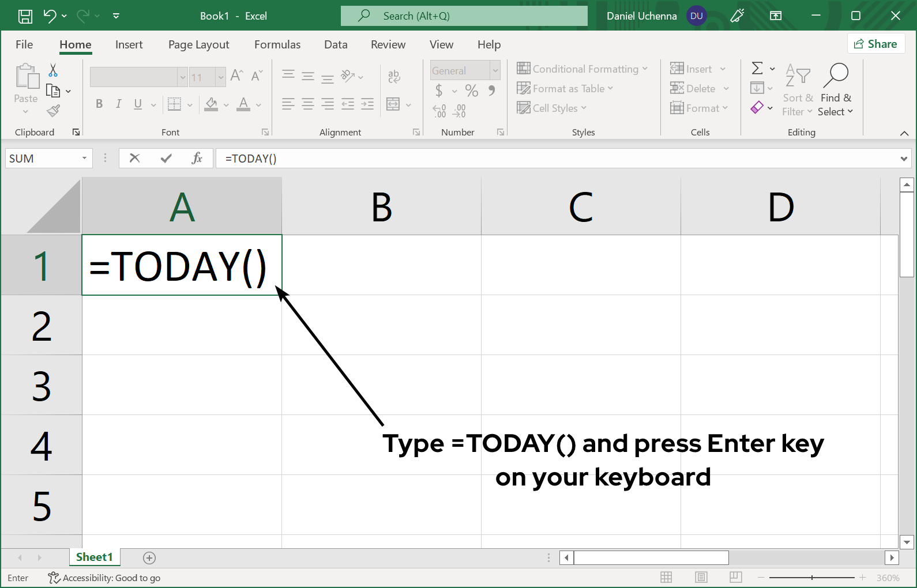The width and height of the screenshot is (917, 588).
Task: Open the Insert Function fx dialog
Action: point(197,158)
